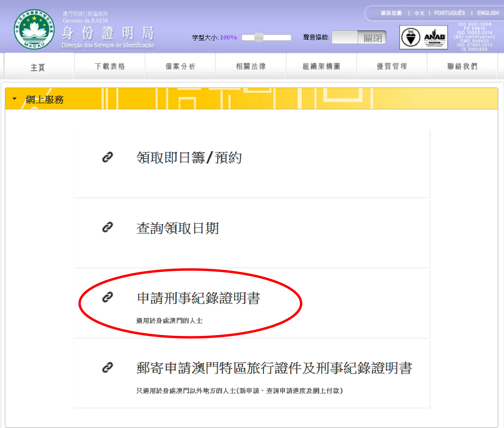Go to the 主頁 home tab
This screenshot has height=428, width=504.
click(38, 67)
